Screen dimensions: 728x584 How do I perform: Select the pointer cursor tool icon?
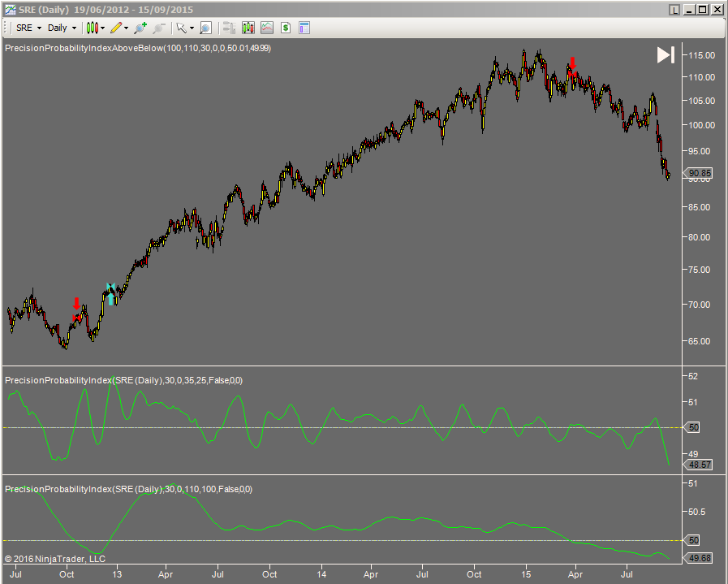pyautogui.click(x=182, y=28)
